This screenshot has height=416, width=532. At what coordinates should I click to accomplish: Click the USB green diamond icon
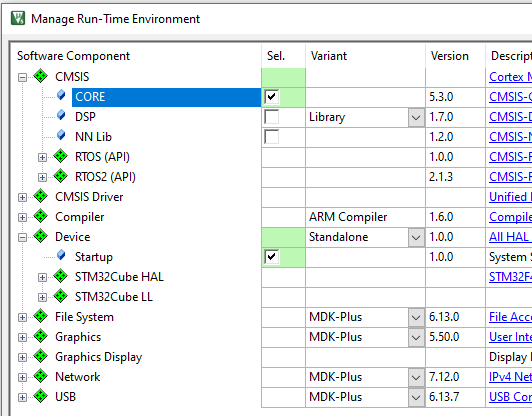(41, 396)
